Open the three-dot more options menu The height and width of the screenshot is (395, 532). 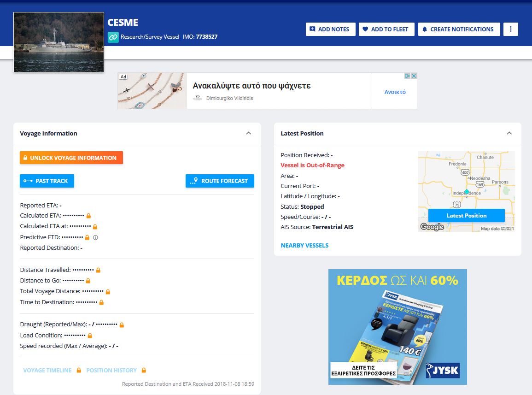point(510,29)
